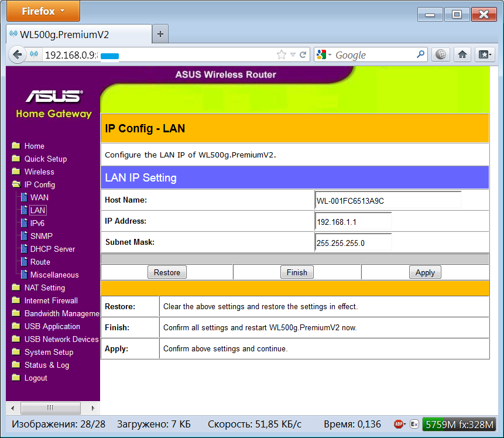Image resolution: width=504 pixels, height=438 pixels.
Task: Click sidebar scrollbar right arrow
Action: [92, 408]
